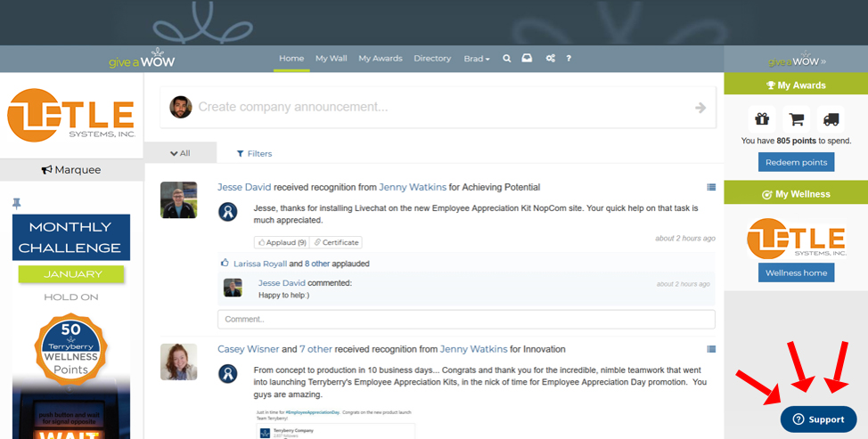Click Title Systems logo under My Wellness
Image resolution: width=868 pixels, height=439 pixels.
(x=796, y=239)
